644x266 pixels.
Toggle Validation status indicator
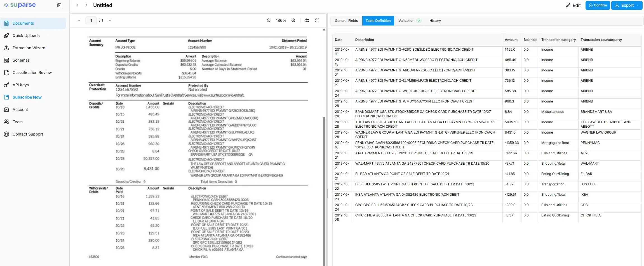(x=419, y=20)
